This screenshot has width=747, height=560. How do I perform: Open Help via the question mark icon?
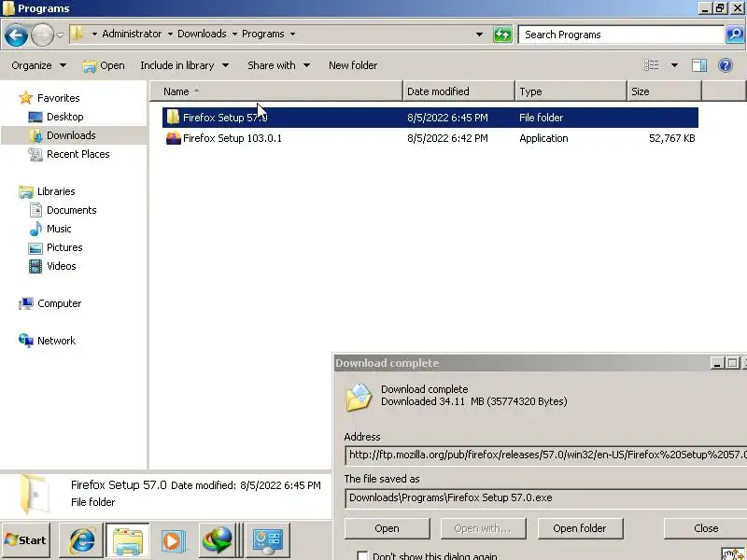coord(726,65)
